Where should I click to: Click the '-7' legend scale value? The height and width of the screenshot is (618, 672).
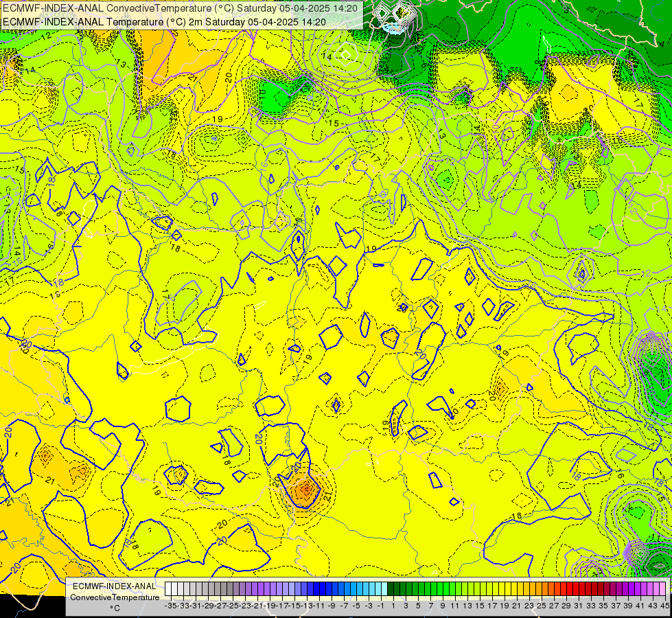(344, 606)
